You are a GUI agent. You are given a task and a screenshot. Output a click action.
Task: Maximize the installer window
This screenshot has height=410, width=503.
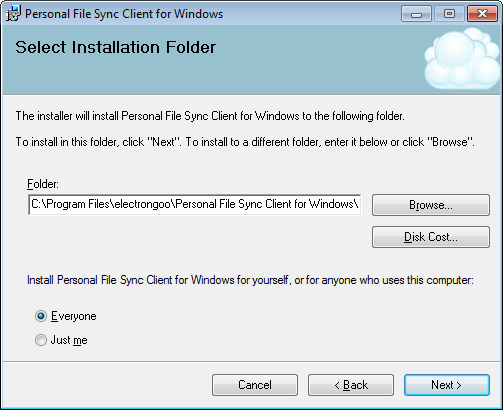click(x=449, y=14)
